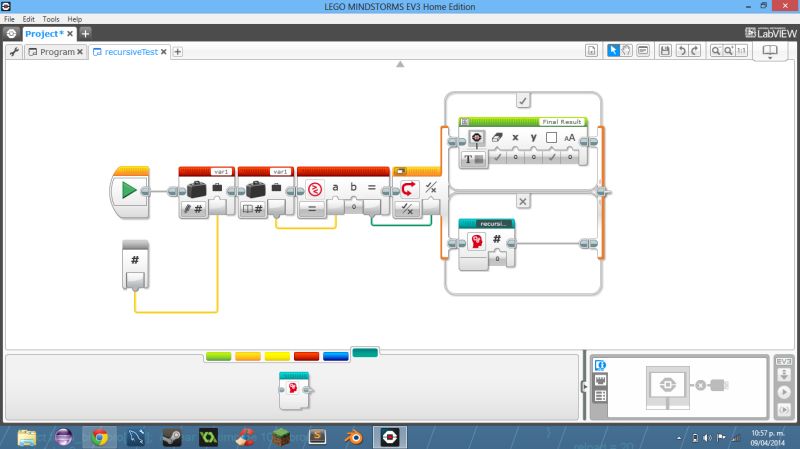Open the Content Editor book button
This screenshot has width=800, height=449.
tap(770, 51)
